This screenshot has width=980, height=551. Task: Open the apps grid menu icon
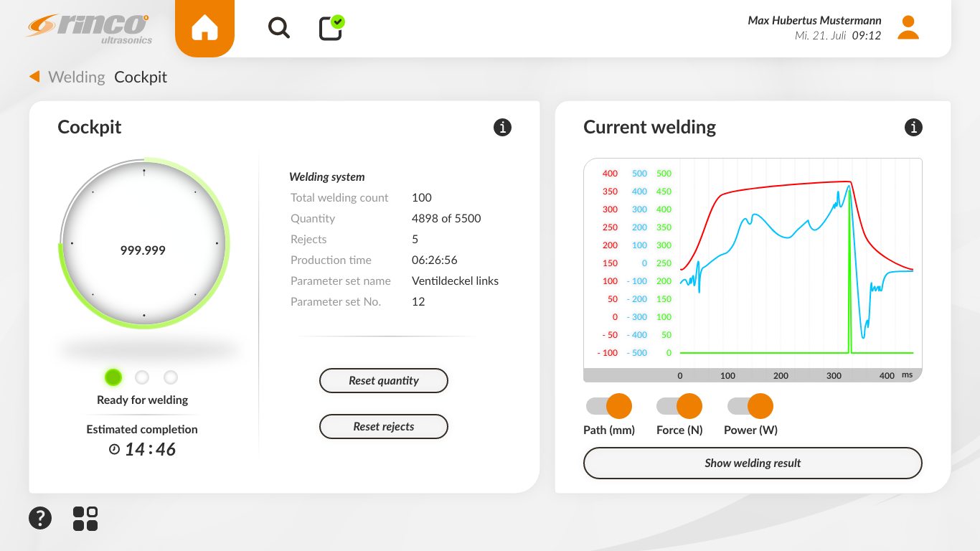[x=85, y=518]
